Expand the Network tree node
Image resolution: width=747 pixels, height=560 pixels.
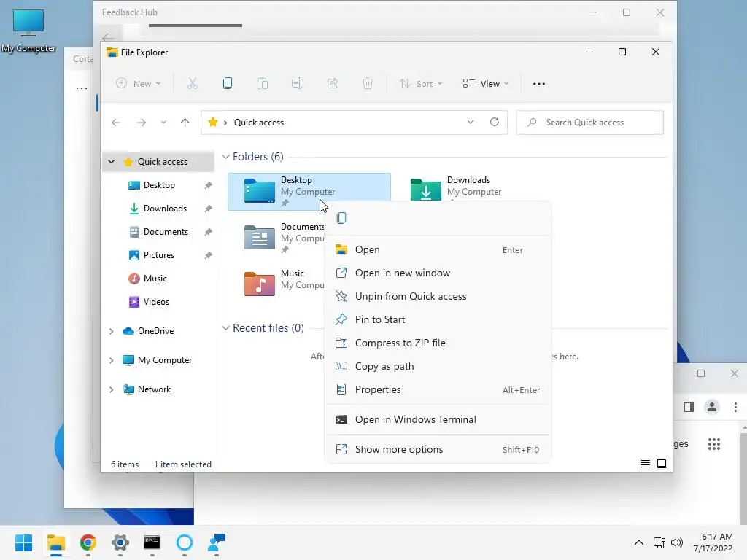point(111,389)
